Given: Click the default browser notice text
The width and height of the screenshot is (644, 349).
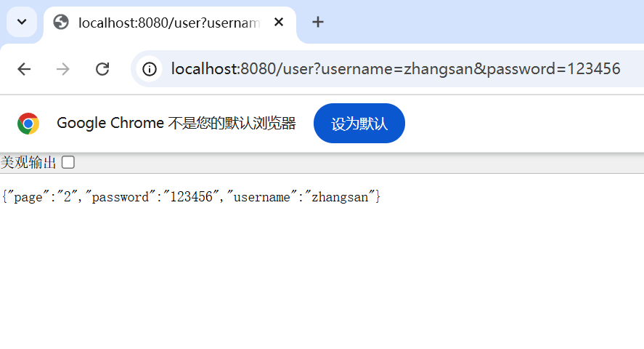Looking at the screenshot, I should pyautogui.click(x=176, y=124).
